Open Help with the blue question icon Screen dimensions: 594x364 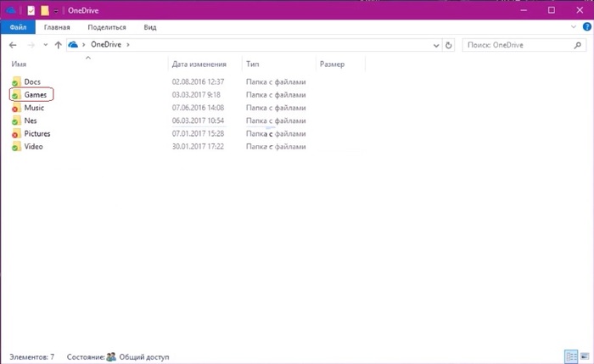pyautogui.click(x=587, y=27)
